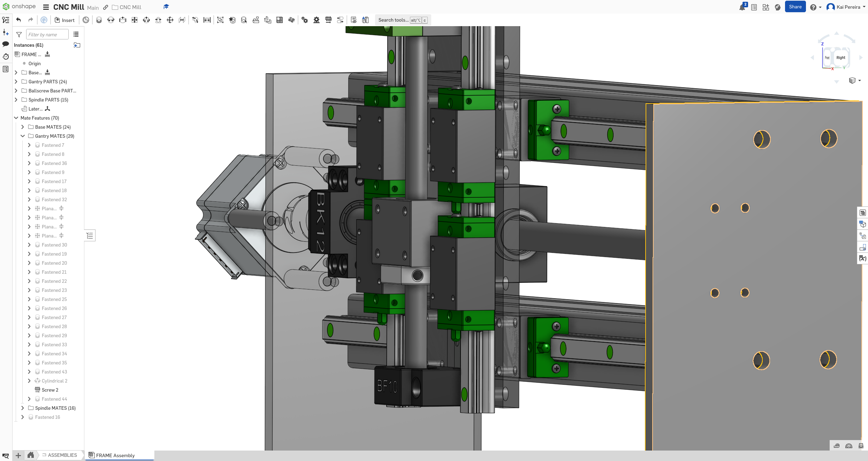Select the Cylindrical mate tool
This screenshot has width=868, height=461.
146,20
